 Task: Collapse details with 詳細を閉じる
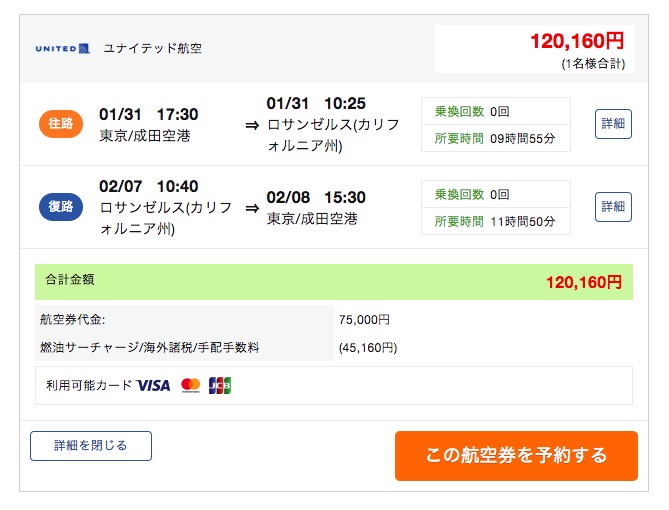pyautogui.click(x=91, y=446)
